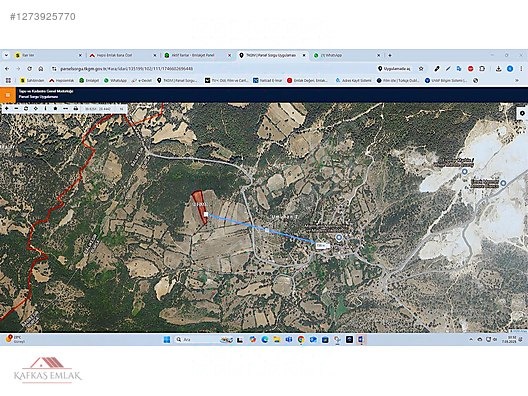
Task: Open Chrome from the taskbar
Action: point(301,339)
